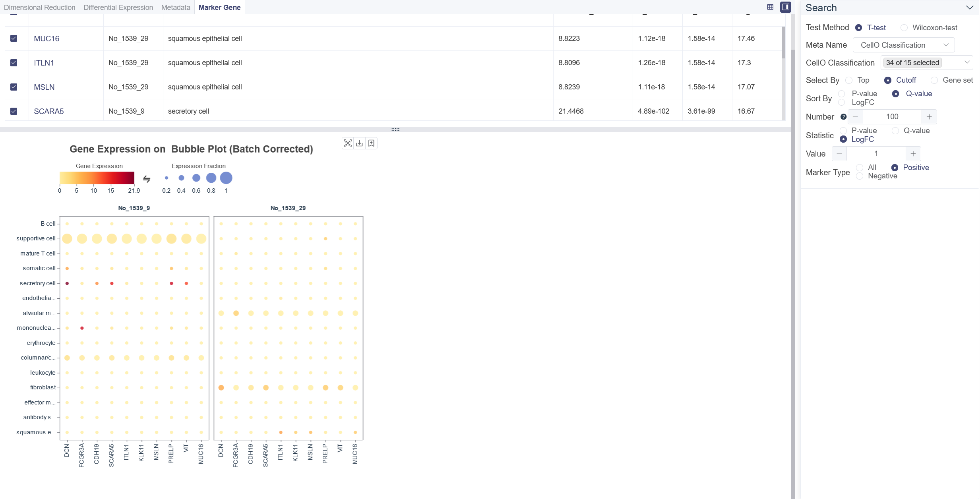Decrease Value with minus button
The image size is (980, 499).
point(839,154)
